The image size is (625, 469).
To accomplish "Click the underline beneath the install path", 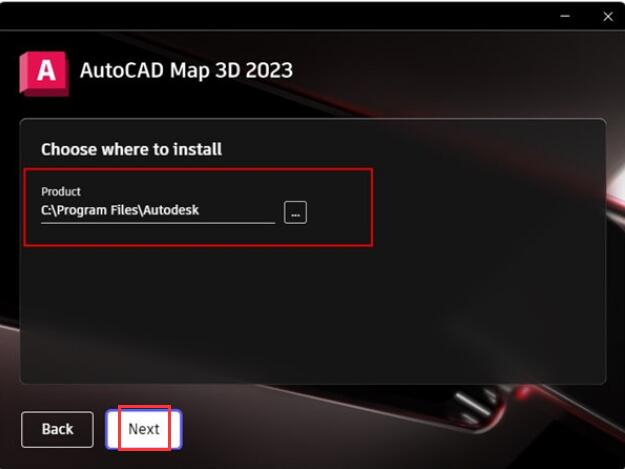I will pos(158,222).
